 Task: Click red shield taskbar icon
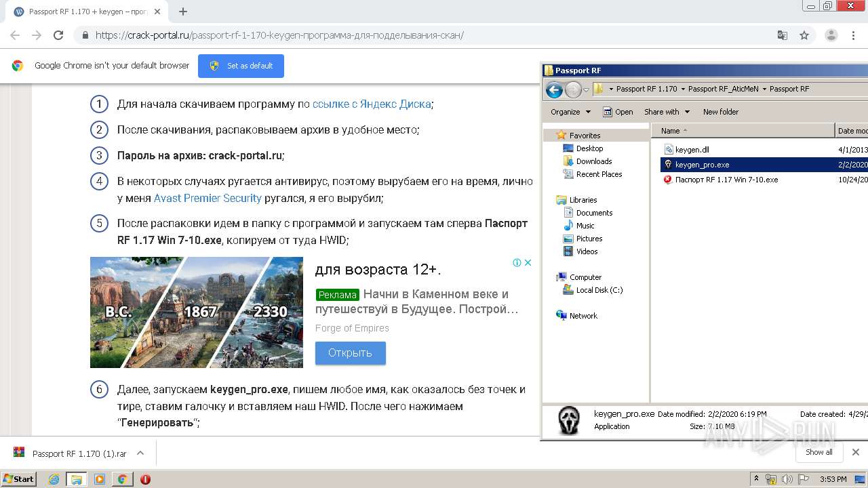[x=145, y=479]
